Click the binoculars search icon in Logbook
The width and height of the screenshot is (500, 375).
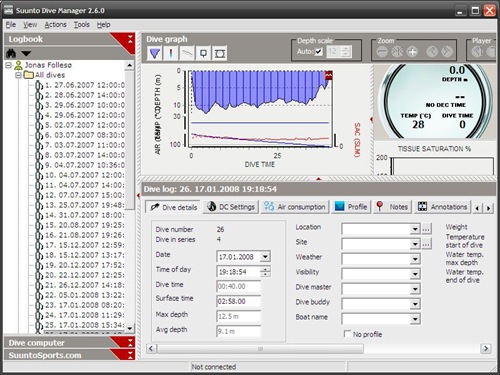[11, 53]
